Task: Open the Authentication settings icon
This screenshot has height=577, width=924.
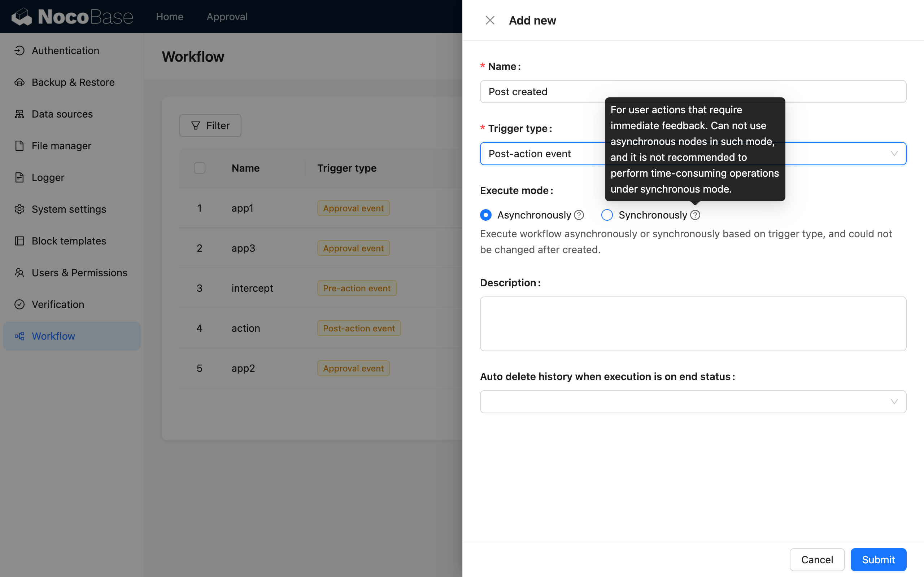Action: 20,50
